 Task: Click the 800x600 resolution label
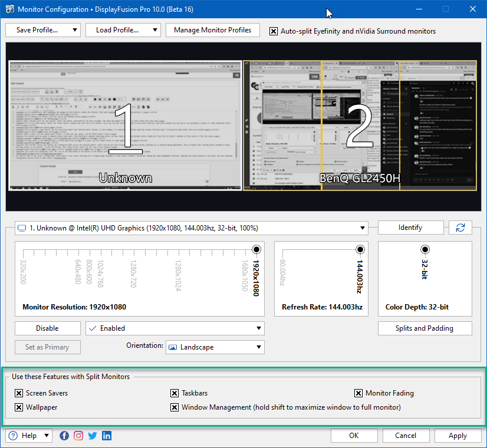[x=89, y=272]
